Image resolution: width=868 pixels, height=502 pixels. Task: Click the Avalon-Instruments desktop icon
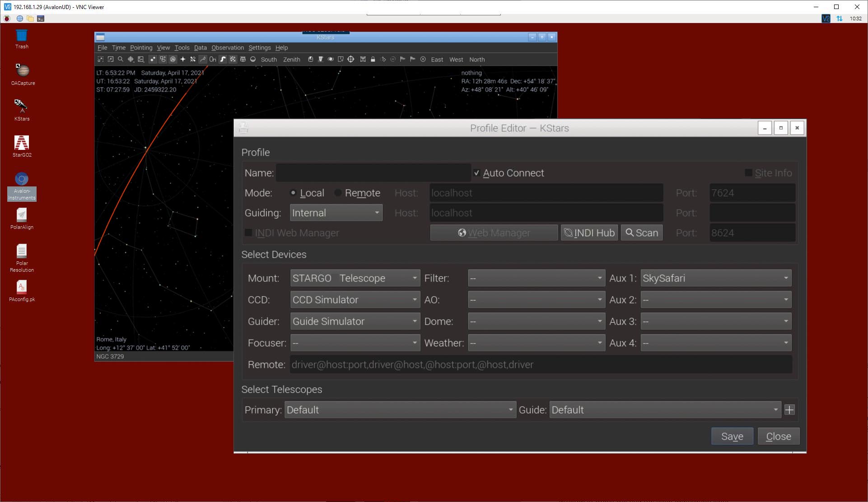[22, 186]
